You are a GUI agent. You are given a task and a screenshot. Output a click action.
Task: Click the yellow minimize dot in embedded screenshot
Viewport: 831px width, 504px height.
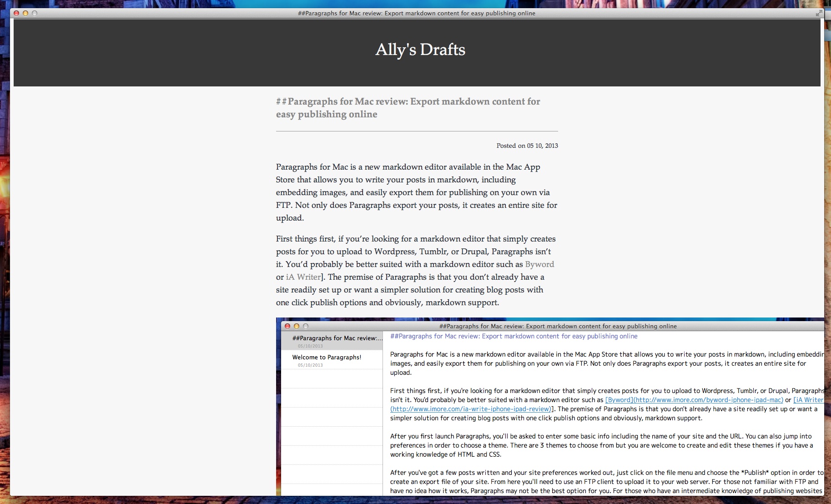297,326
